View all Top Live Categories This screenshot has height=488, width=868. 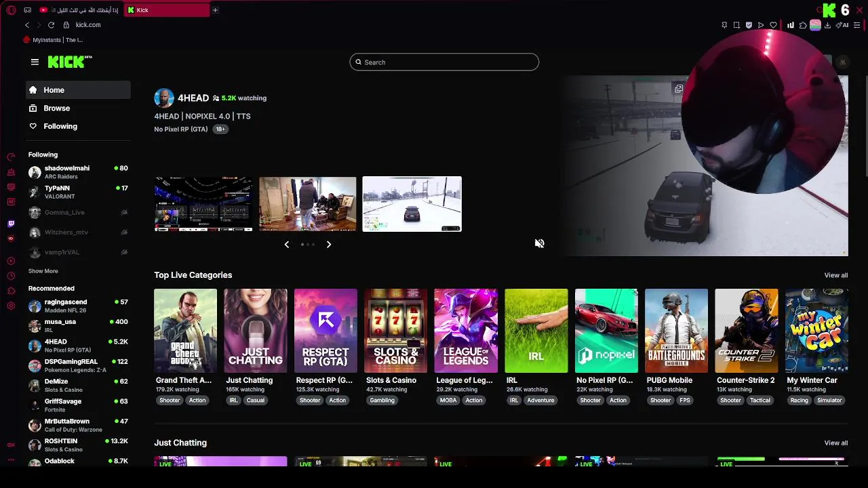pyautogui.click(x=835, y=275)
